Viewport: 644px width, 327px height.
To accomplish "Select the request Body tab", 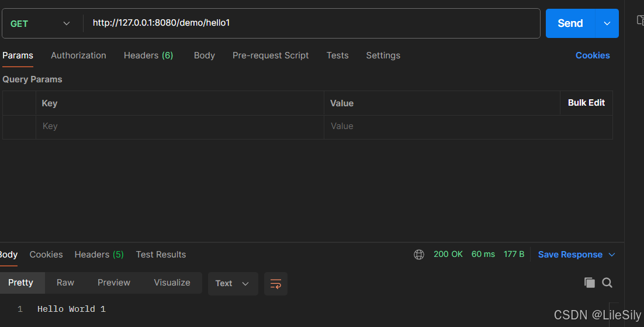I will tap(204, 55).
